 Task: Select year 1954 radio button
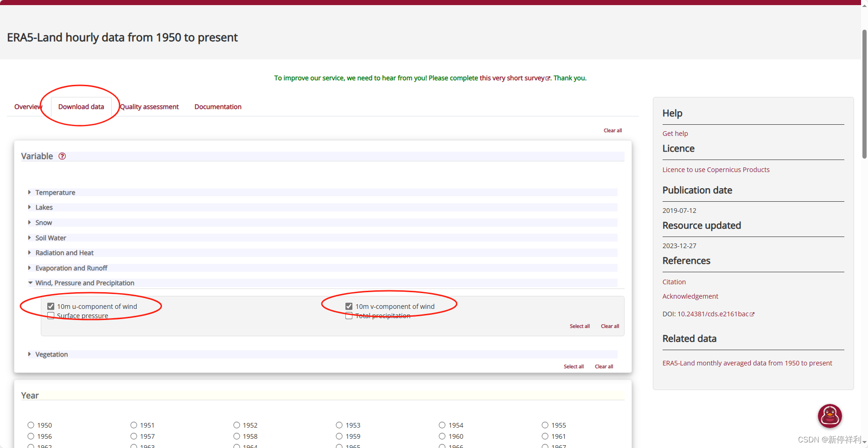442,425
